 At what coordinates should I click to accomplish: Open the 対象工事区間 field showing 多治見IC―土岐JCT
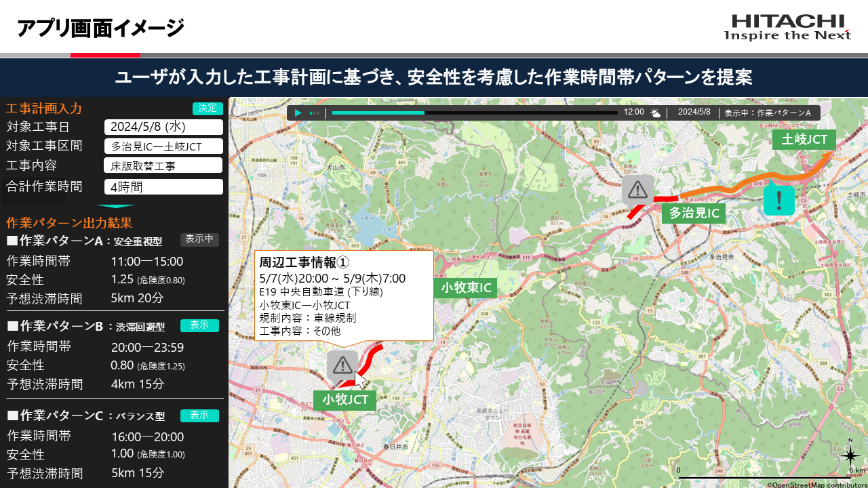click(163, 146)
